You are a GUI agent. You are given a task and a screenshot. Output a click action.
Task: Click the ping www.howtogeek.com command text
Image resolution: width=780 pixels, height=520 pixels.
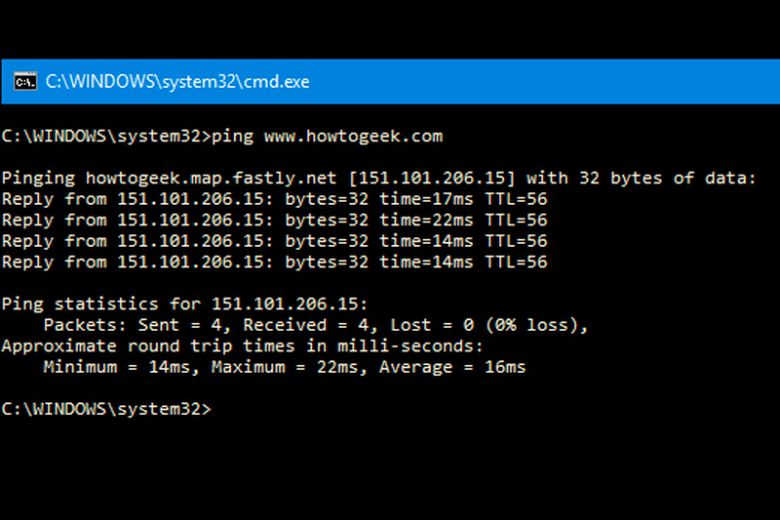coord(327,136)
